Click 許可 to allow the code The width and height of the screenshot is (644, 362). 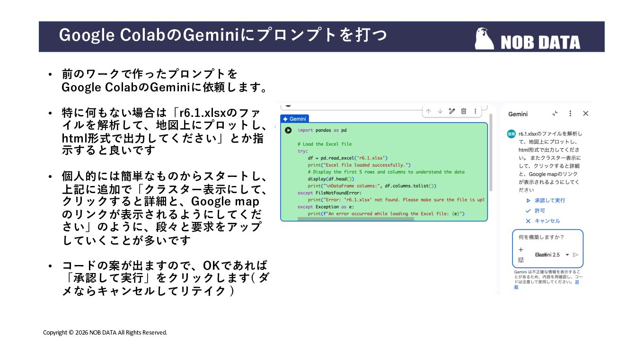point(535,211)
